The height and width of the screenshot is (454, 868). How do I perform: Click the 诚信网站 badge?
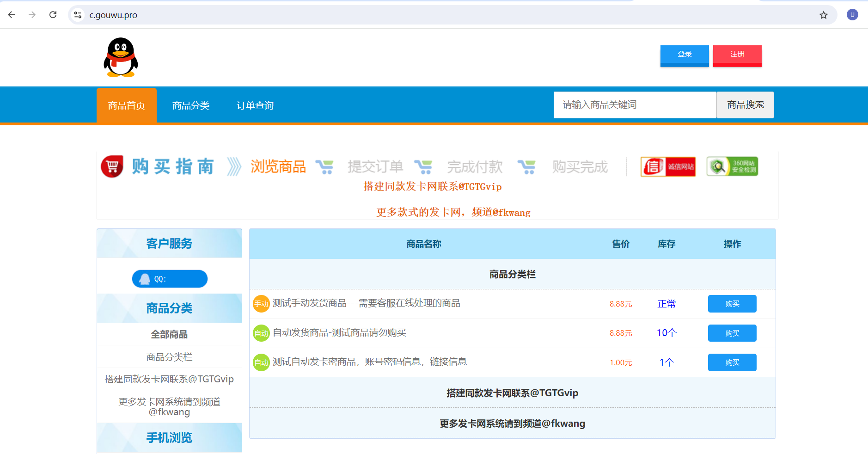668,166
